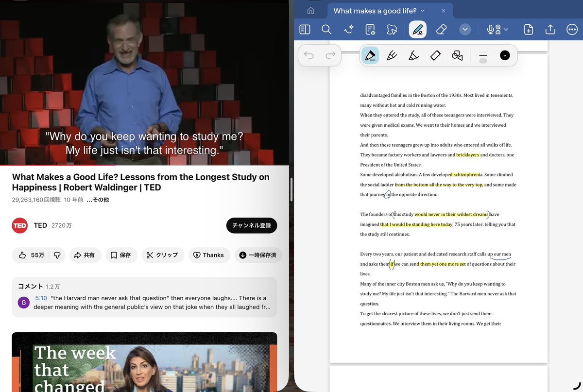Tap the purple G commenter avatar
This screenshot has width=583, height=392.
(x=23, y=303)
